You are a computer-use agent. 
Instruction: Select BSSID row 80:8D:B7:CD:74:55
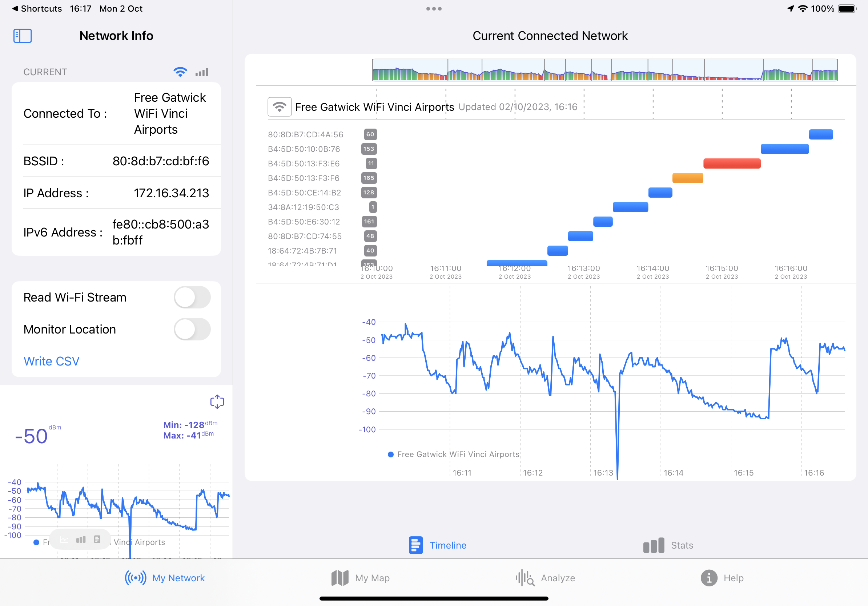tap(305, 236)
